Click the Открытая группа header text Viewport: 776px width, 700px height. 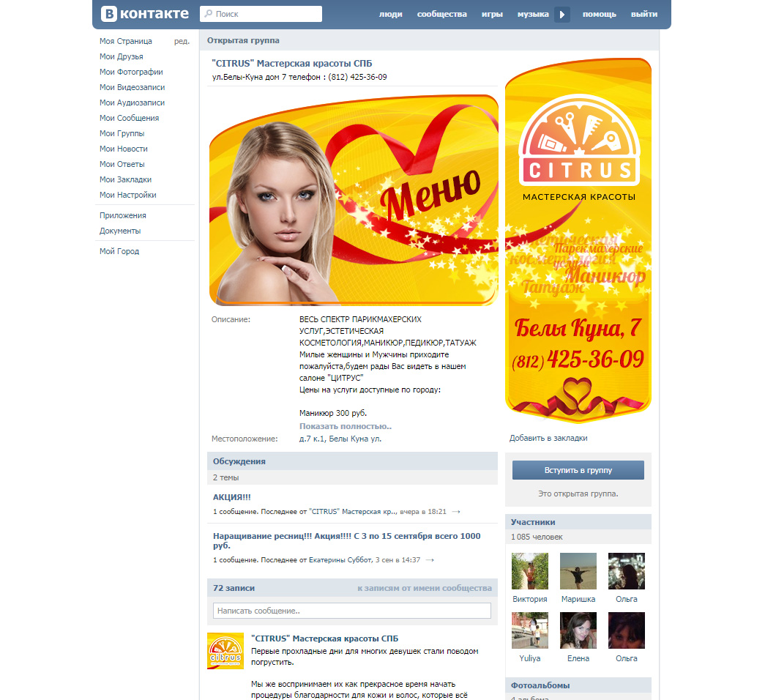pos(243,40)
